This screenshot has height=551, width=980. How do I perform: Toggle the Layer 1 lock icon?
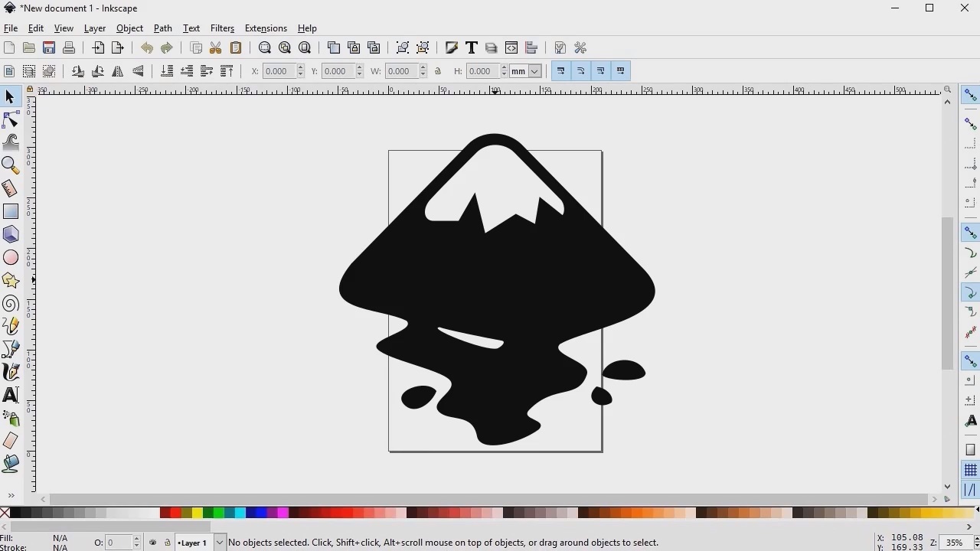point(167,543)
